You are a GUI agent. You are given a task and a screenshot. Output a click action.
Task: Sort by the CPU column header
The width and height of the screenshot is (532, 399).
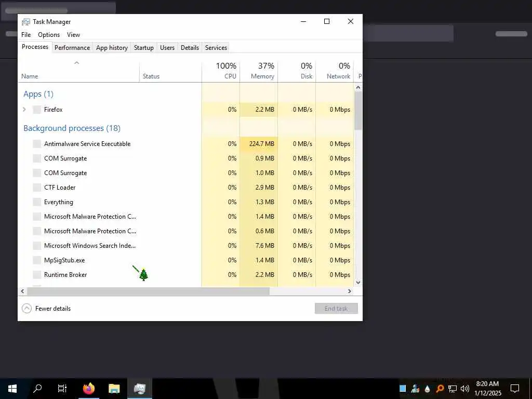point(221,71)
